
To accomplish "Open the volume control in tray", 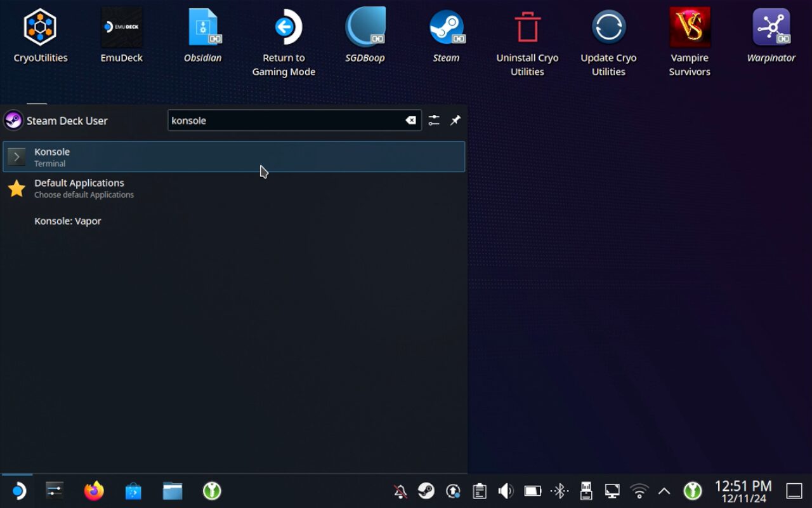I will coord(506,491).
